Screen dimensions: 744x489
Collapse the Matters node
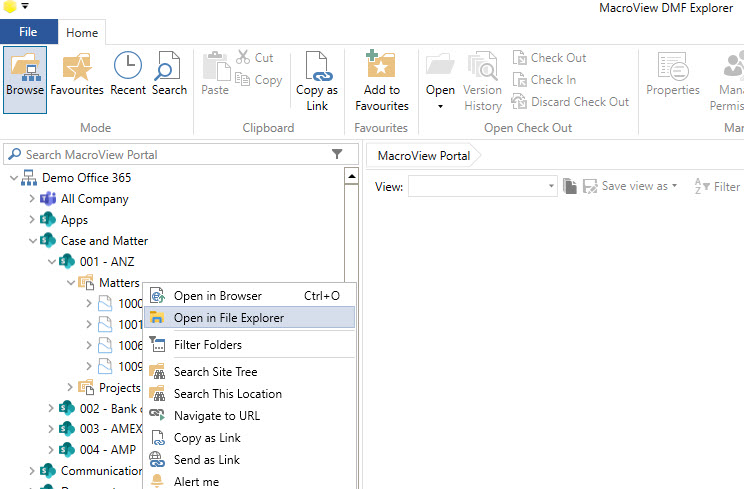pyautogui.click(x=71, y=283)
